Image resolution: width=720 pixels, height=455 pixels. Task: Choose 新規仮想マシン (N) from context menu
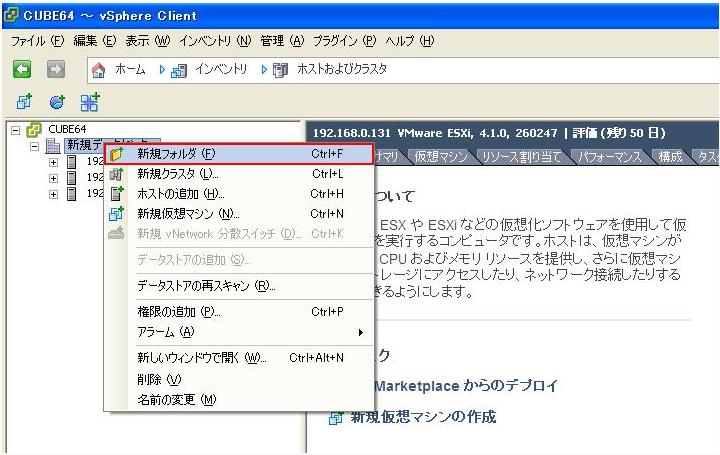point(238,214)
